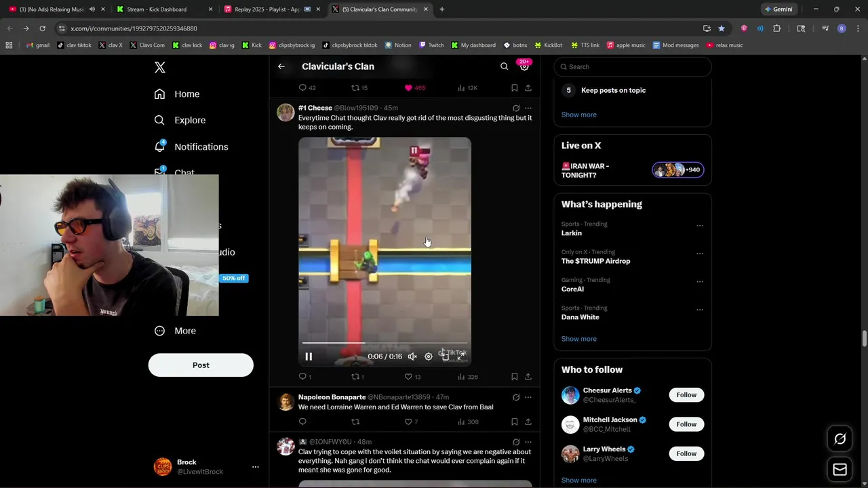Share the #1 Cheese post

coord(528,377)
